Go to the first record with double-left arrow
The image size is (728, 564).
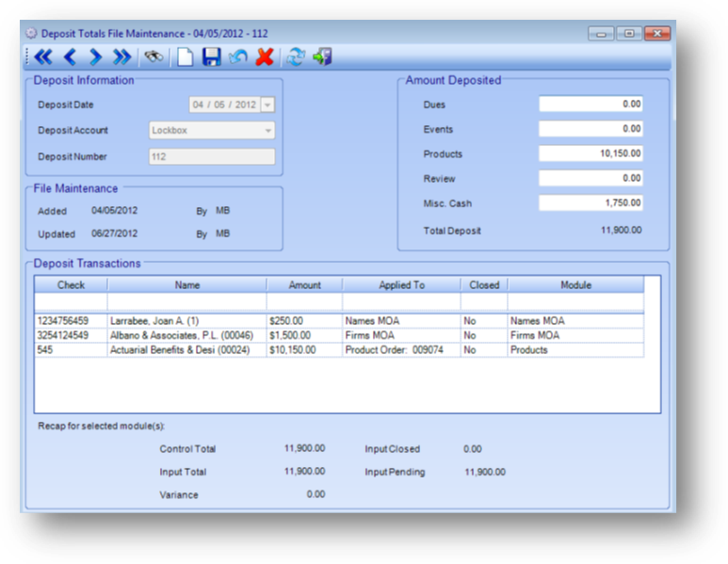coord(43,57)
